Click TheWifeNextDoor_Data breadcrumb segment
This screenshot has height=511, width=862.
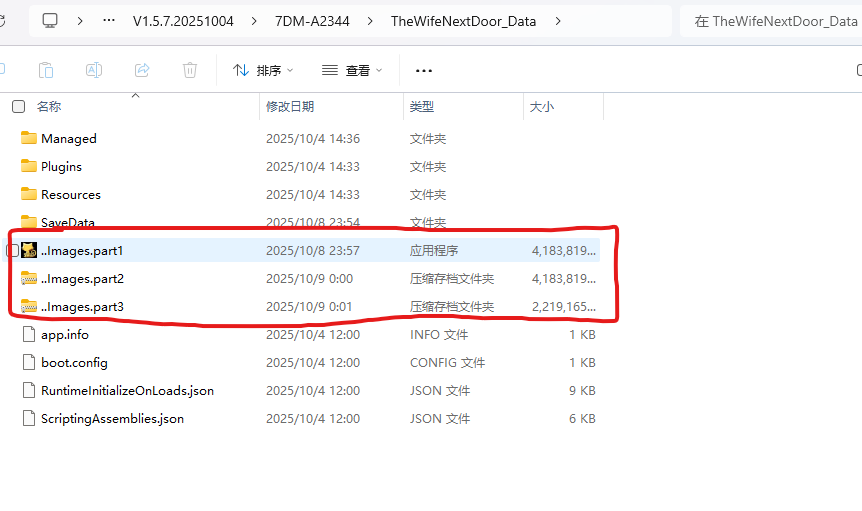(x=463, y=21)
